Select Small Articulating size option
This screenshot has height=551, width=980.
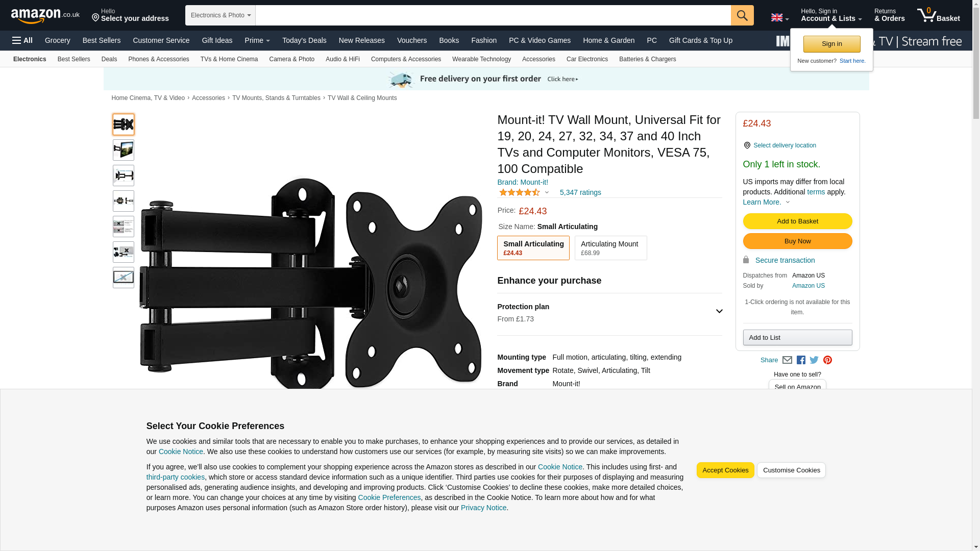click(x=533, y=248)
